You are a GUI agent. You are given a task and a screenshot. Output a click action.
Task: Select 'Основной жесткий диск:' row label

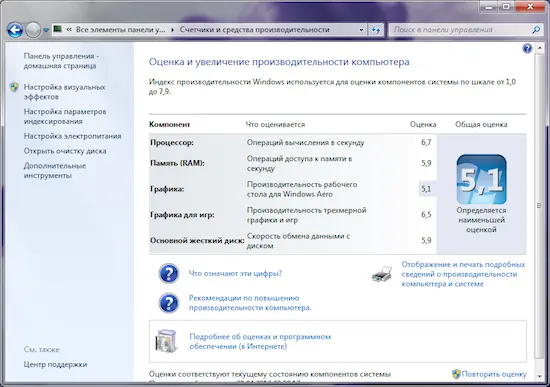pos(197,241)
